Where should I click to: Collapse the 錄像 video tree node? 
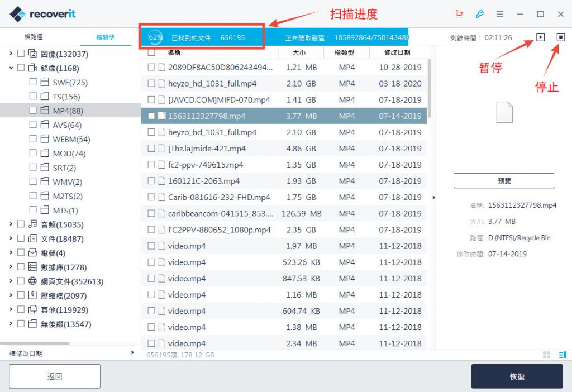pos(11,68)
